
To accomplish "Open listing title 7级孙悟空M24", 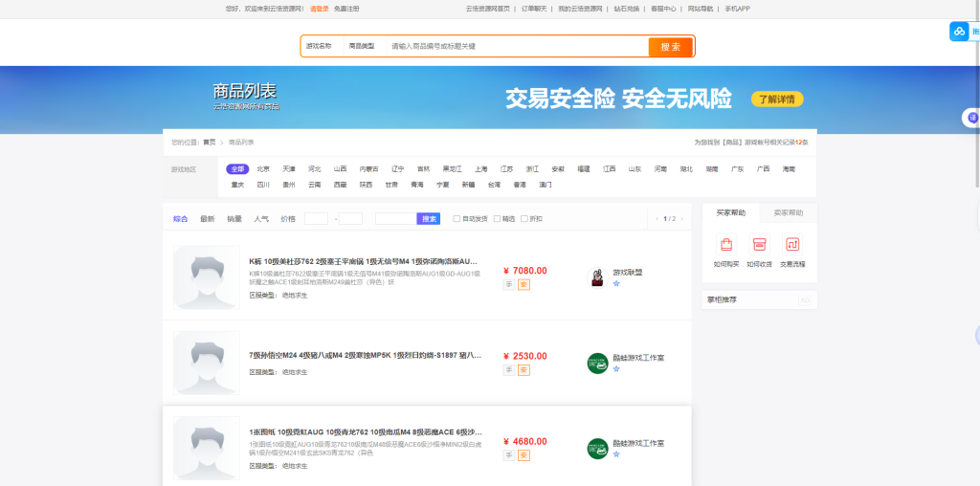I will click(x=365, y=356).
